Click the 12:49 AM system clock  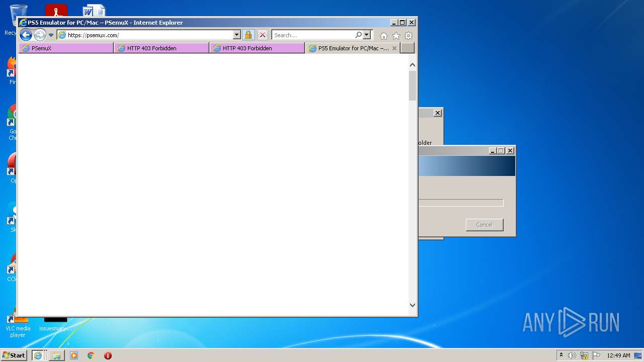[x=618, y=355]
